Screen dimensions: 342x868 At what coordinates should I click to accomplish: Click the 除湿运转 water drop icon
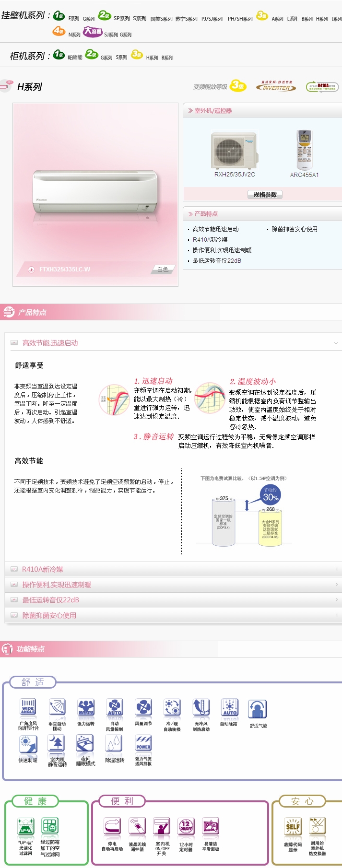[x=114, y=743]
